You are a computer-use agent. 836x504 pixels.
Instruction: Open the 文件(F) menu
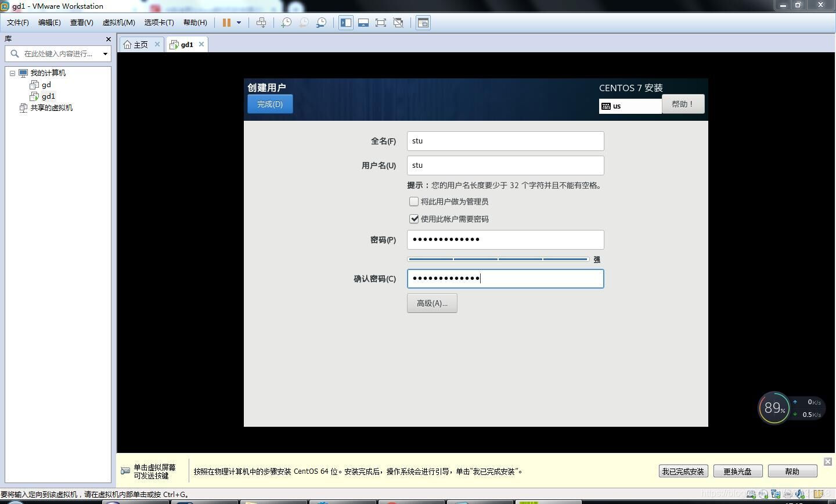pyautogui.click(x=18, y=23)
